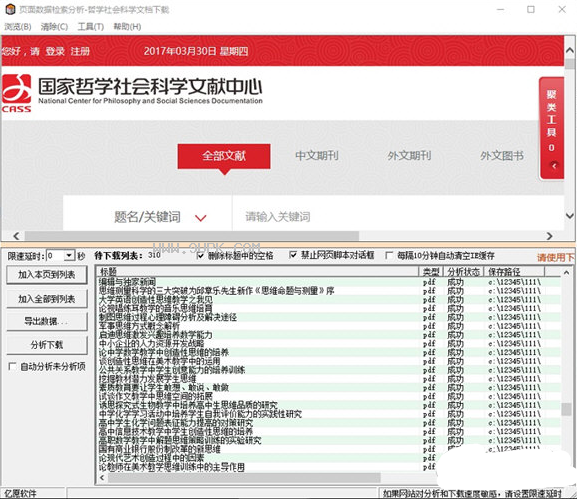Viewport: 577px width, 501px height.
Task: Click the red chevron beside 题名/关键词
Action: (x=201, y=218)
